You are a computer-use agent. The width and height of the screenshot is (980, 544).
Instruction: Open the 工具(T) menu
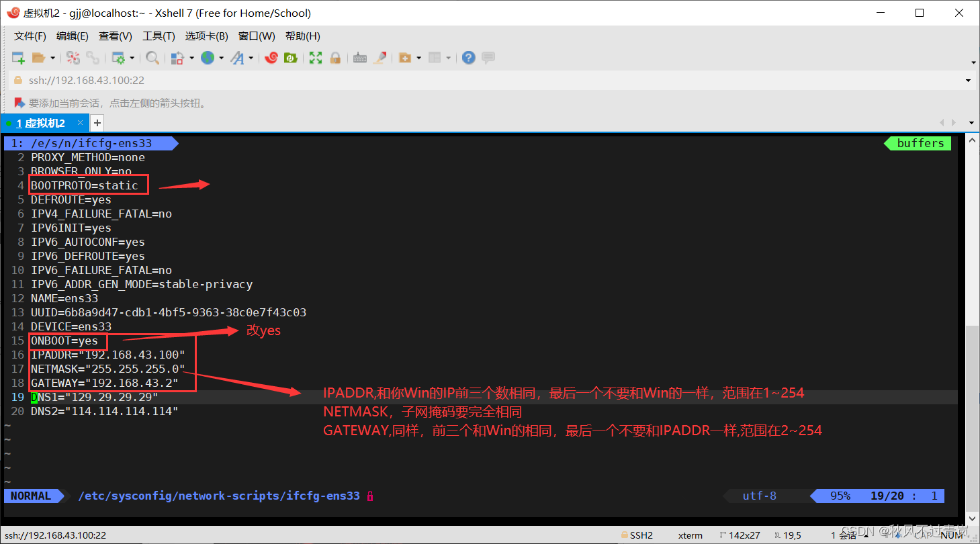pyautogui.click(x=159, y=36)
